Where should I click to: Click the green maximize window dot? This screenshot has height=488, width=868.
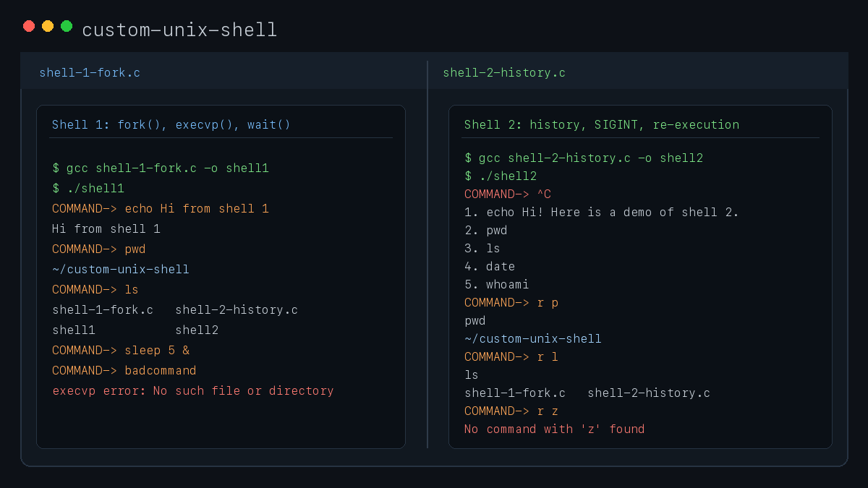(x=67, y=26)
